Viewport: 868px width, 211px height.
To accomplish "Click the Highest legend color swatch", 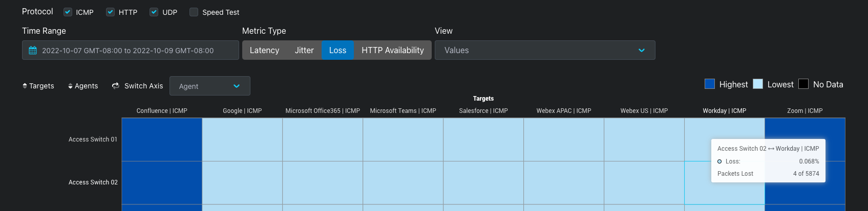I will pyautogui.click(x=710, y=84).
